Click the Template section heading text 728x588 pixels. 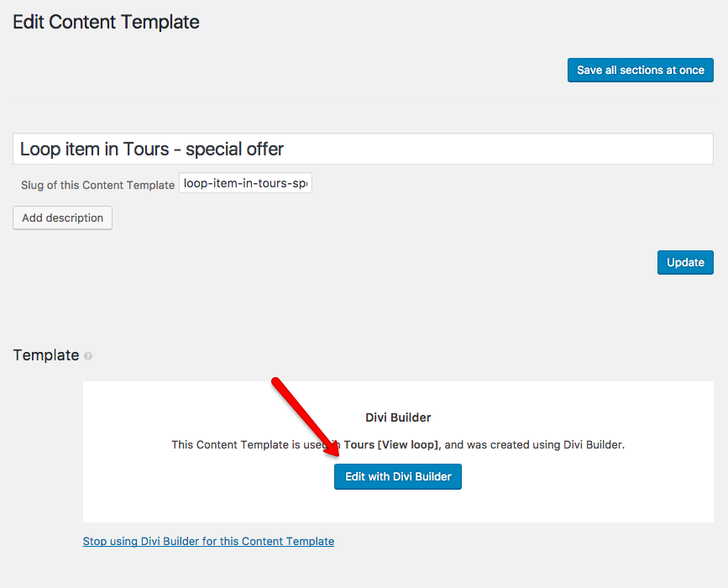(x=46, y=355)
